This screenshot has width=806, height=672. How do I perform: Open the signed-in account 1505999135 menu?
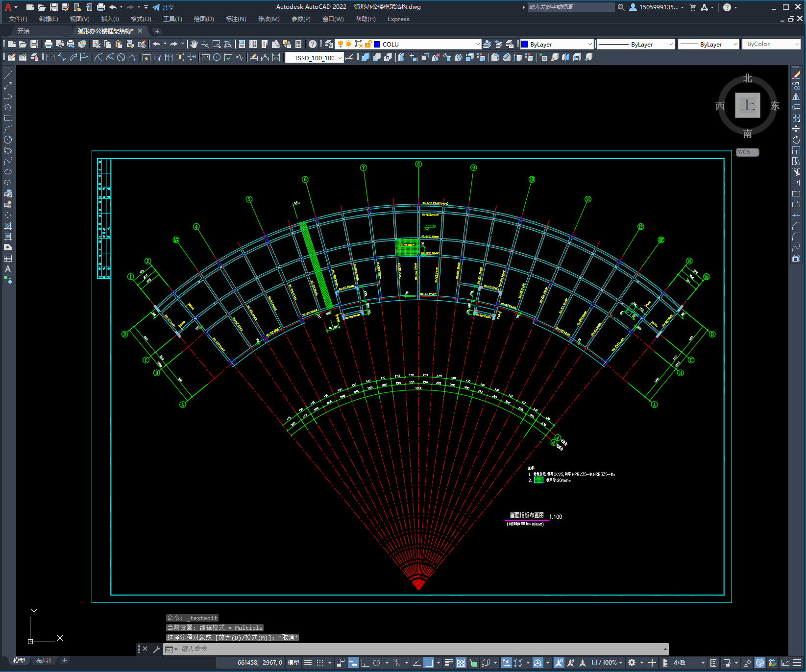[x=657, y=7]
